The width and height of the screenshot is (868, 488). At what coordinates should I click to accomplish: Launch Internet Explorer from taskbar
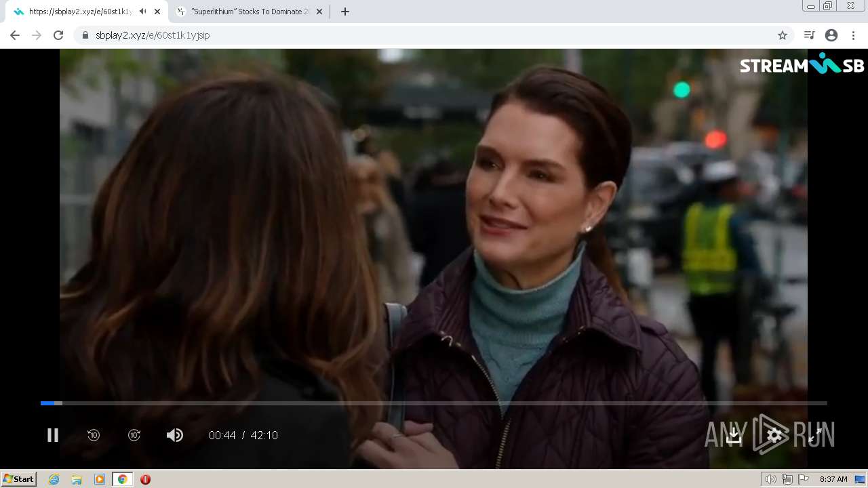point(54,479)
